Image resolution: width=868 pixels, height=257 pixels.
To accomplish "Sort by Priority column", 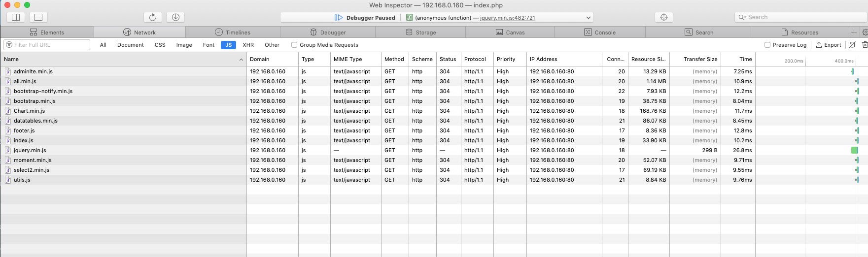I will (510, 59).
